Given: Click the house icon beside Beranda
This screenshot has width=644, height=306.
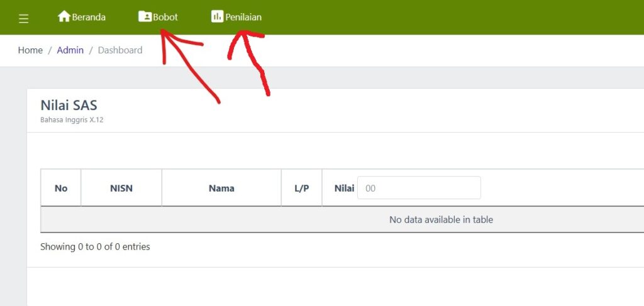Looking at the screenshot, I should tap(64, 16).
